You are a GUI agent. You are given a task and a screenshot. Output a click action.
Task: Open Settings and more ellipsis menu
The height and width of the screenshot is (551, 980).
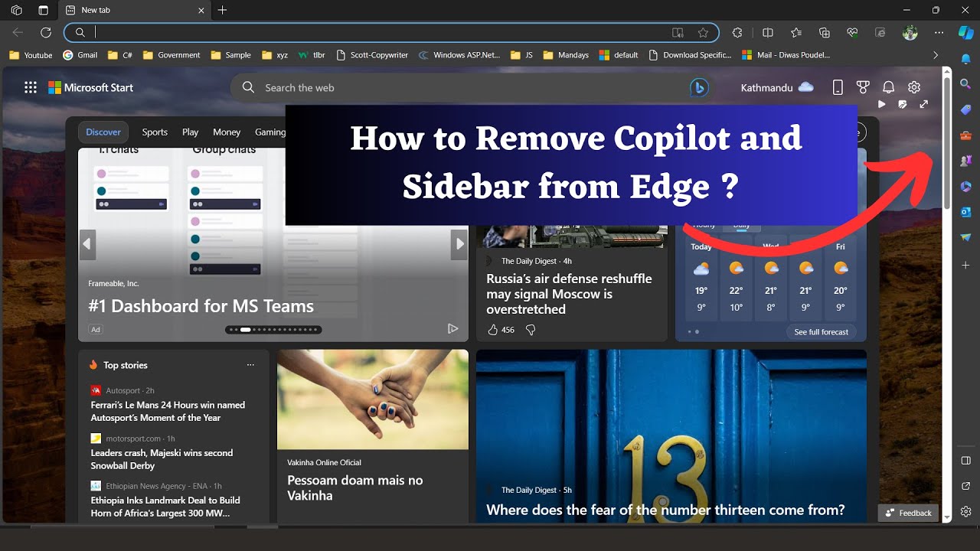tap(939, 32)
